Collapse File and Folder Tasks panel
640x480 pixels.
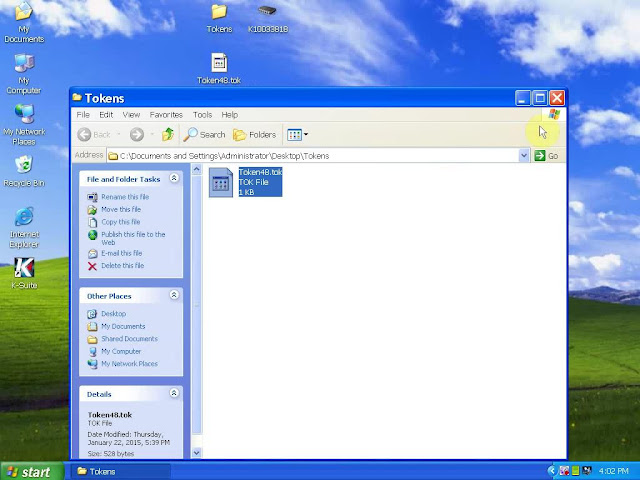pos(174,178)
